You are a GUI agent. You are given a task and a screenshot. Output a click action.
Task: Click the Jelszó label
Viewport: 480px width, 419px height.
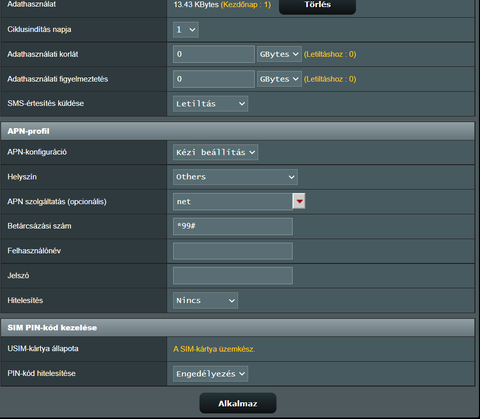18,276
